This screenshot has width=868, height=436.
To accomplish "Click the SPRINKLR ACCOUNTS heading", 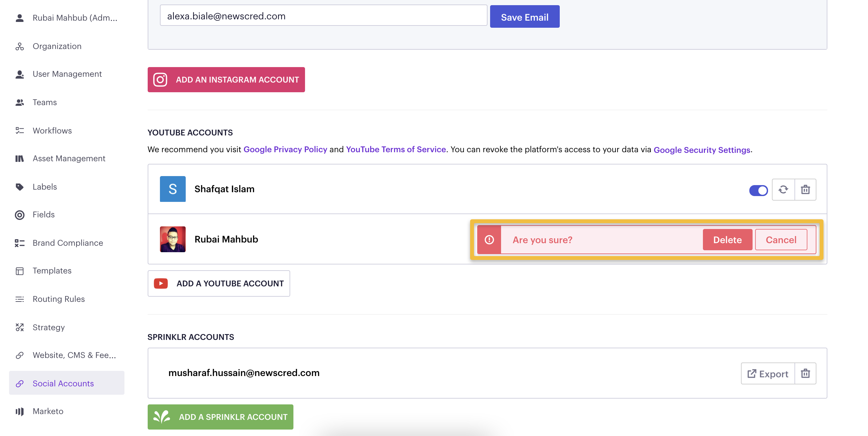I will pyautogui.click(x=191, y=337).
